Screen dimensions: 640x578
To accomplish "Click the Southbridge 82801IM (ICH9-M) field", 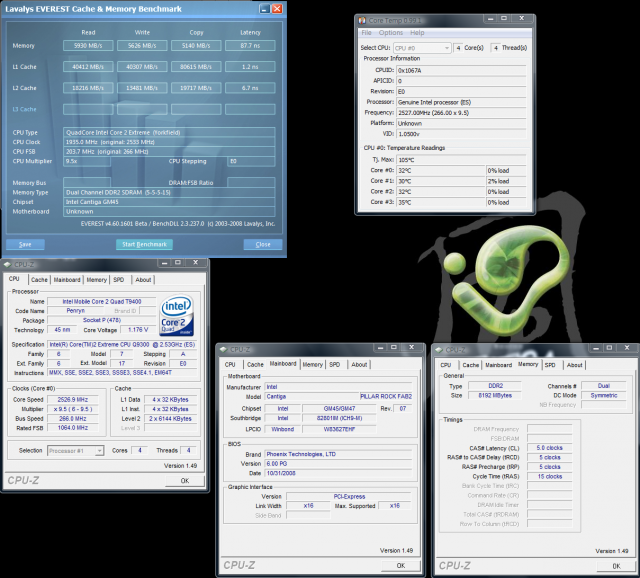I will 339,418.
